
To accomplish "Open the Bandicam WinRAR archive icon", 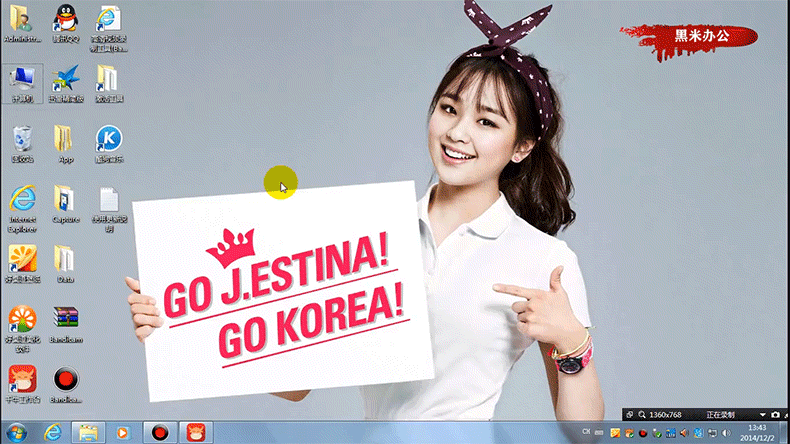I will point(65,325).
